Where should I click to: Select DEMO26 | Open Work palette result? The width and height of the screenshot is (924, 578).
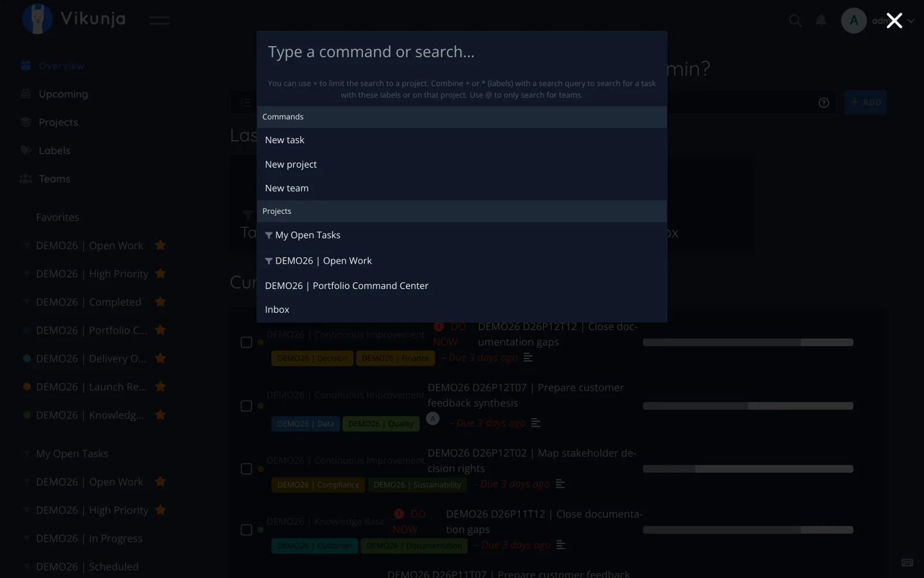(x=462, y=261)
